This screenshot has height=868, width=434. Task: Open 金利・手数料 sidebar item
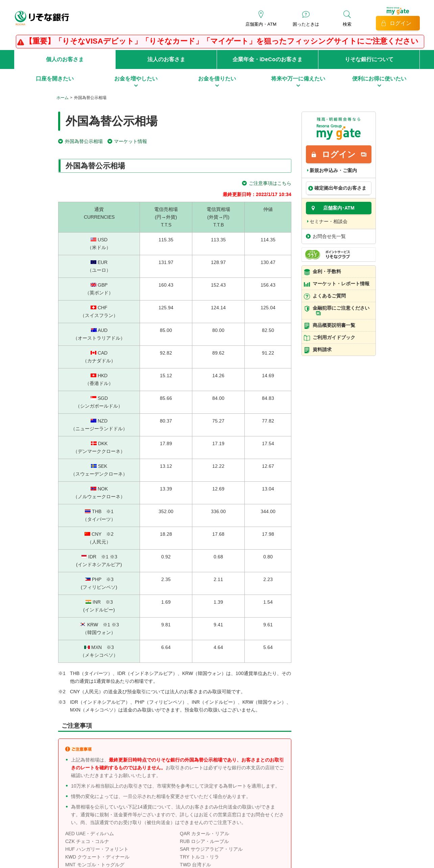339,272
